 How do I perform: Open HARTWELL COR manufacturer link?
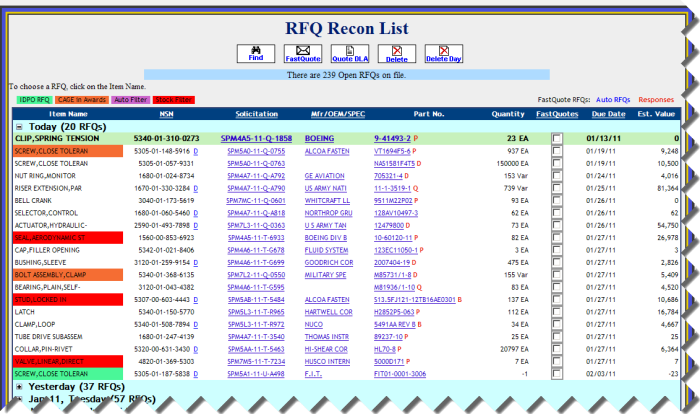pos(329,312)
